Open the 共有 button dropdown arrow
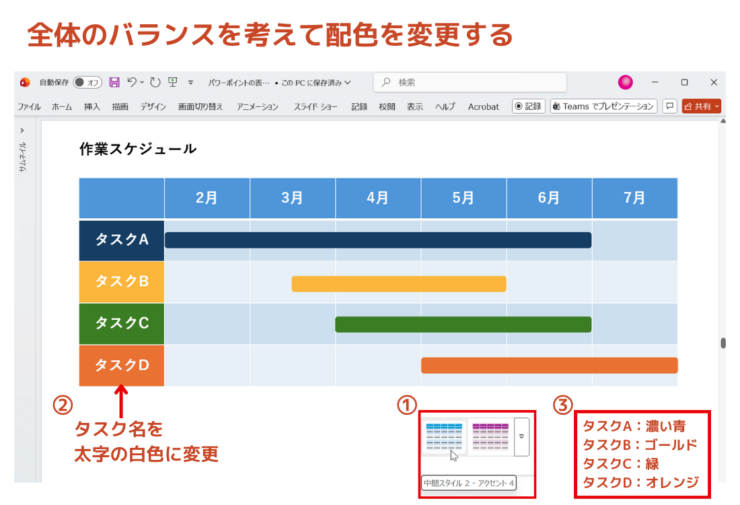This screenshot has height=505, width=740. [717, 106]
